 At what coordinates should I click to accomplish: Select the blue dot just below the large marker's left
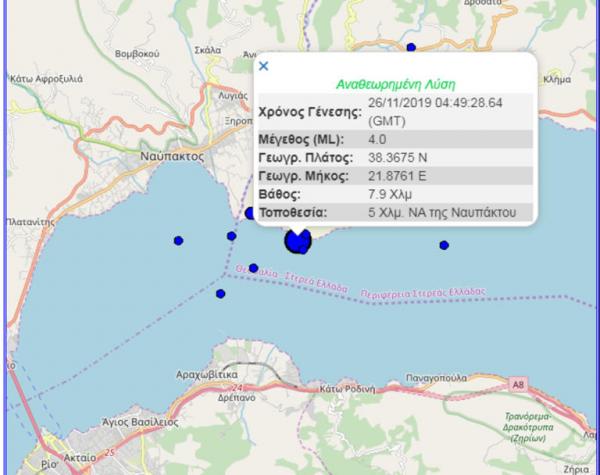253,268
